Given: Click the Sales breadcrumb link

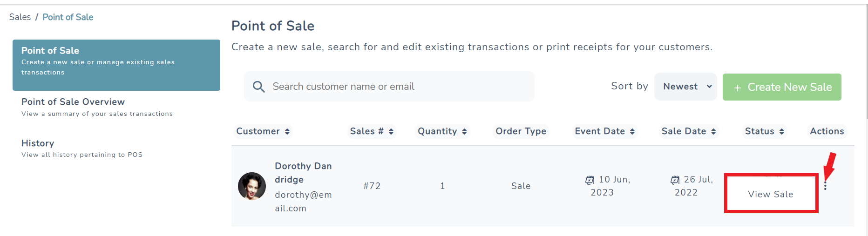Looking at the screenshot, I should [20, 17].
